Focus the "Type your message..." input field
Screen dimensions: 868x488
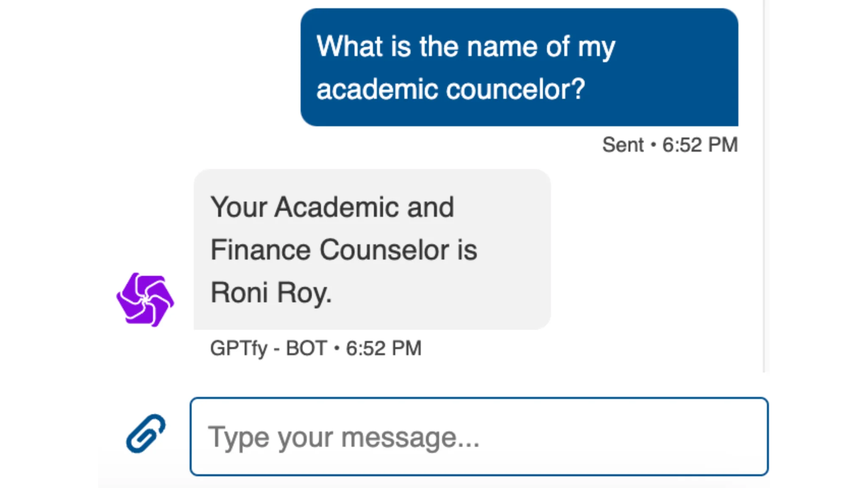pyautogui.click(x=479, y=437)
